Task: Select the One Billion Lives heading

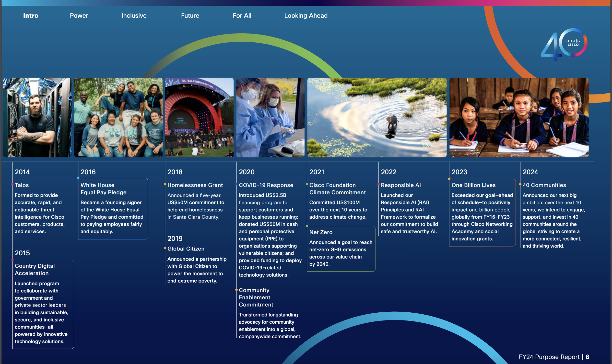Action: 473,185
